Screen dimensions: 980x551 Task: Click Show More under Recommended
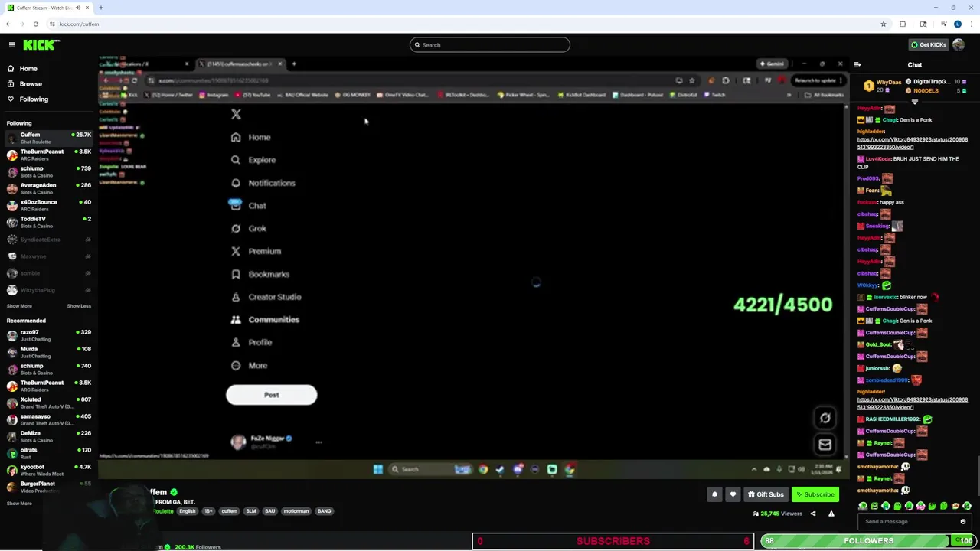click(x=19, y=504)
